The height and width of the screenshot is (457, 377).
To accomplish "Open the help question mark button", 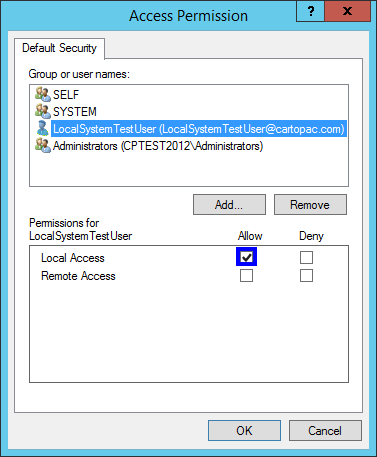I will pos(310,12).
